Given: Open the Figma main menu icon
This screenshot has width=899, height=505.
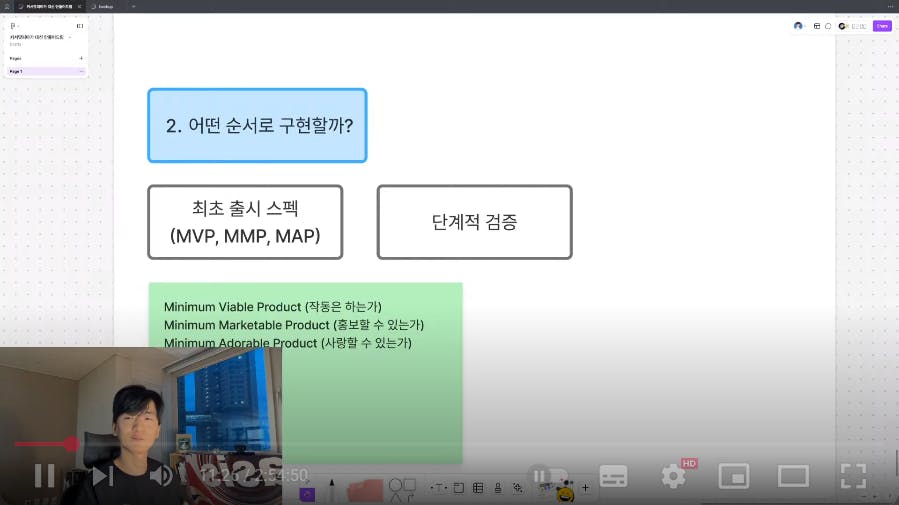Looking at the screenshot, I should (14, 26).
